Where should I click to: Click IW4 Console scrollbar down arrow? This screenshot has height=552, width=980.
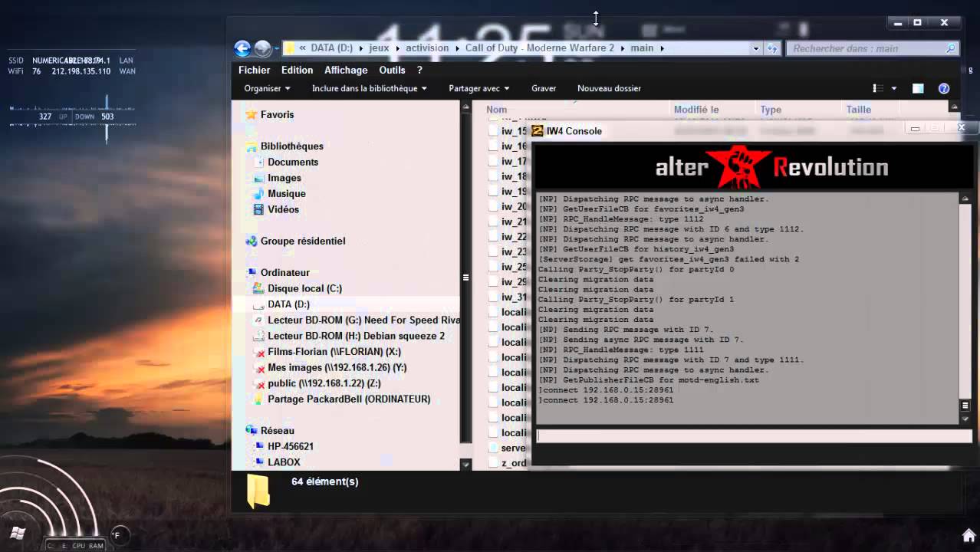pyautogui.click(x=965, y=419)
